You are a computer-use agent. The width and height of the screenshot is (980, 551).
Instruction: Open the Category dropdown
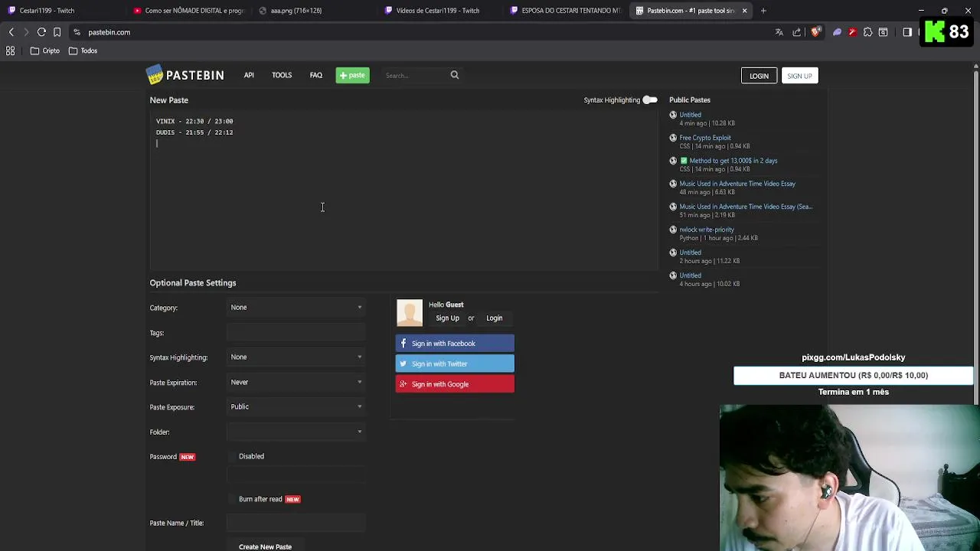click(296, 308)
